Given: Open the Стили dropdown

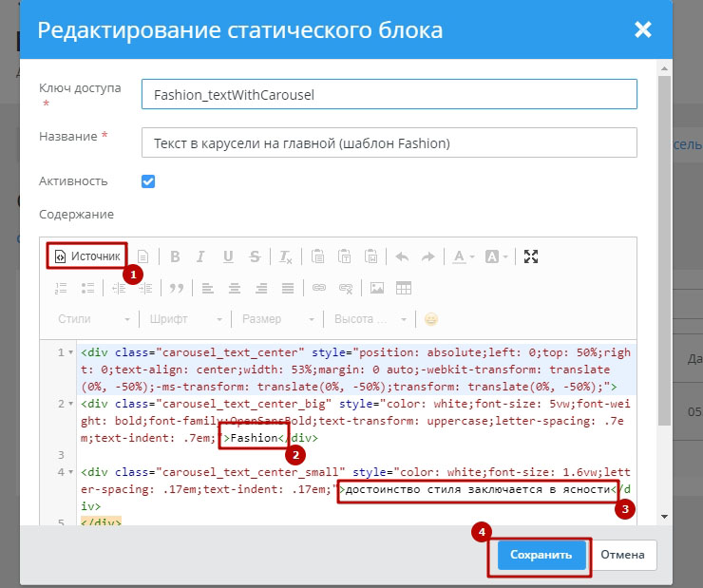Looking at the screenshot, I should pos(91,319).
